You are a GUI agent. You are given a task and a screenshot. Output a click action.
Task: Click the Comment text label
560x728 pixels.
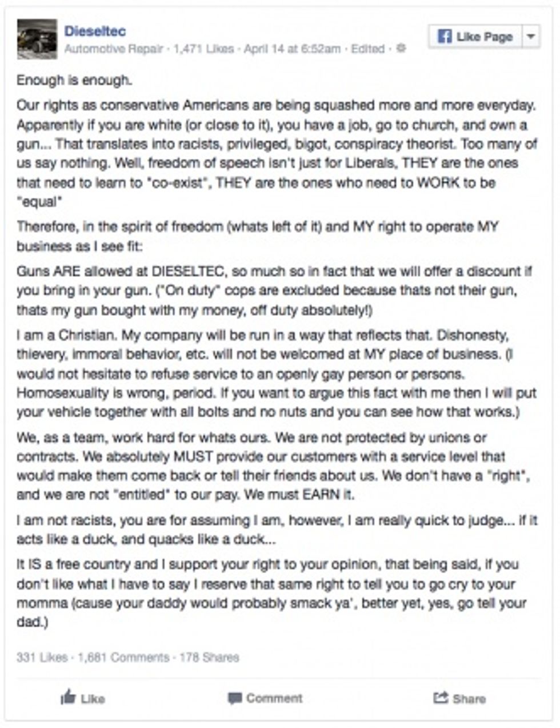(274, 698)
